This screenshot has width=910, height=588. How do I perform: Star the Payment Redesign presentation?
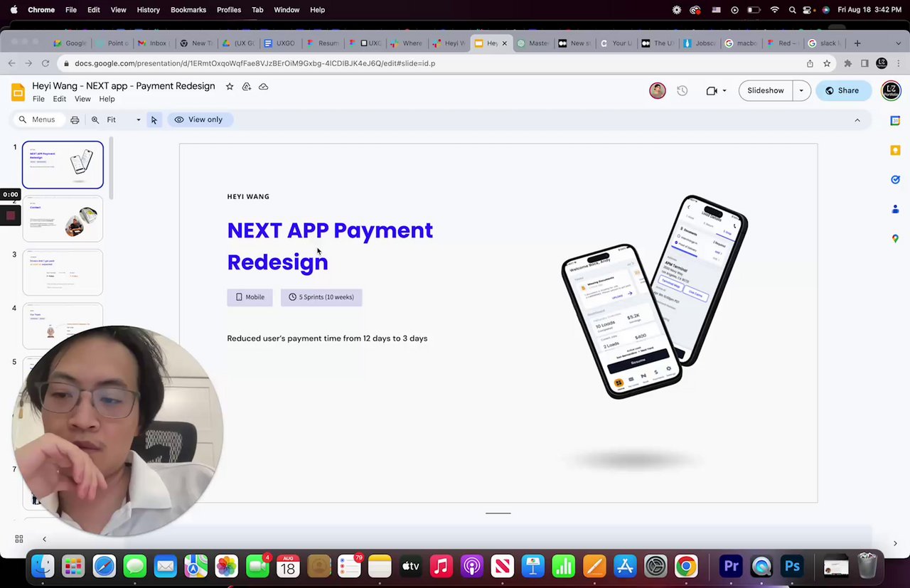pyautogui.click(x=230, y=86)
